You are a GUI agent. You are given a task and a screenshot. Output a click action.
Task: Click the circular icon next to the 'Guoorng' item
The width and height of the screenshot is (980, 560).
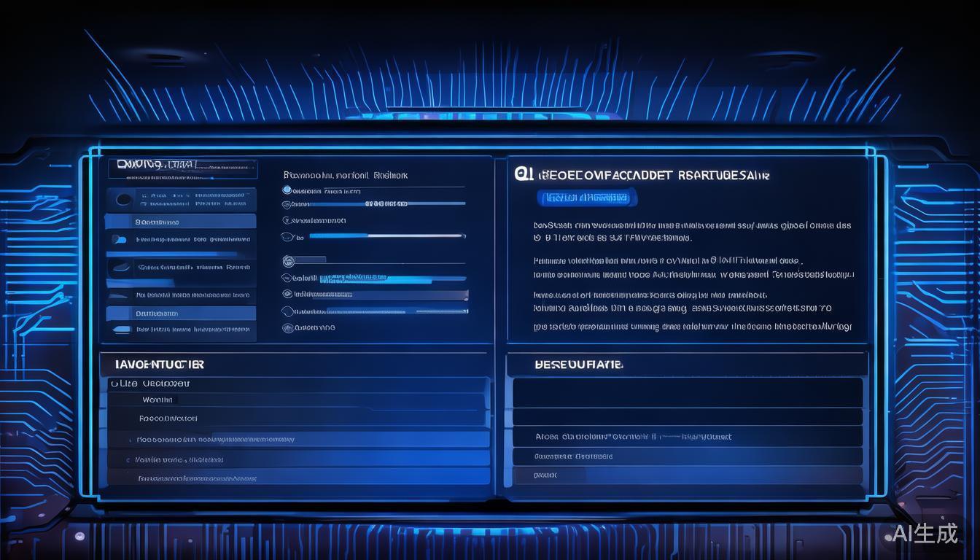tap(288, 328)
